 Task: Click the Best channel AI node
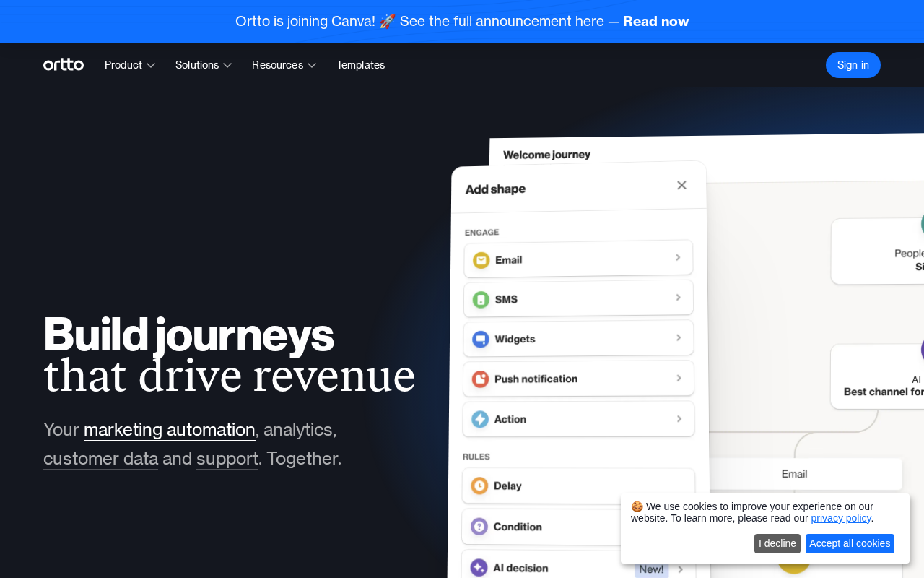[x=878, y=376]
